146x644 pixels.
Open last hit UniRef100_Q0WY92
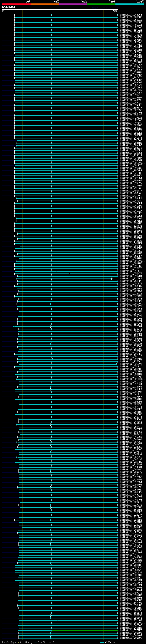pyautogui.click(x=131, y=638)
